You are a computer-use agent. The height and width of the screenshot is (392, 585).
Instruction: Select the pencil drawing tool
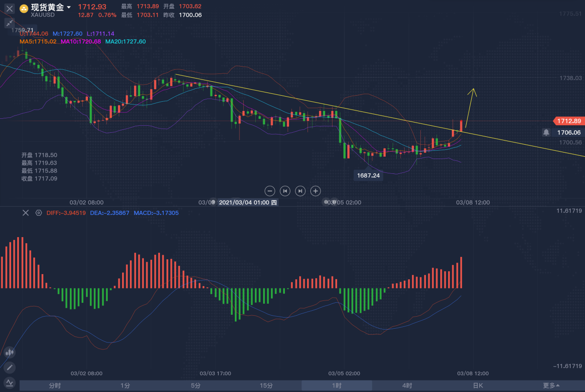click(x=9, y=368)
